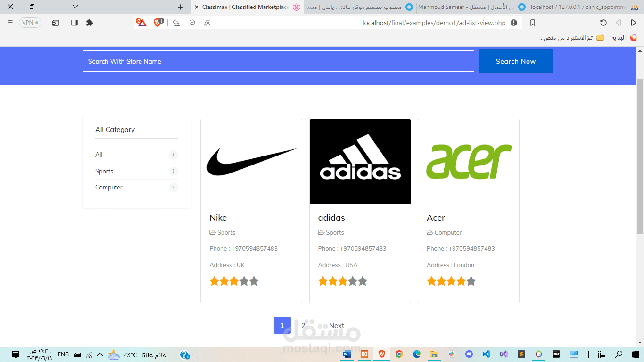The height and width of the screenshot is (362, 644).
Task: Open Windows search magnifier on taskbar
Action: pos(619,354)
